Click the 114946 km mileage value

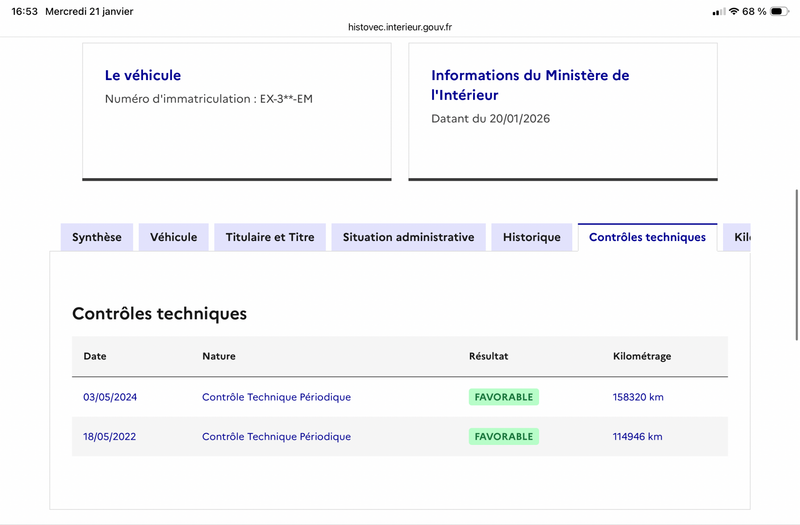(x=638, y=437)
